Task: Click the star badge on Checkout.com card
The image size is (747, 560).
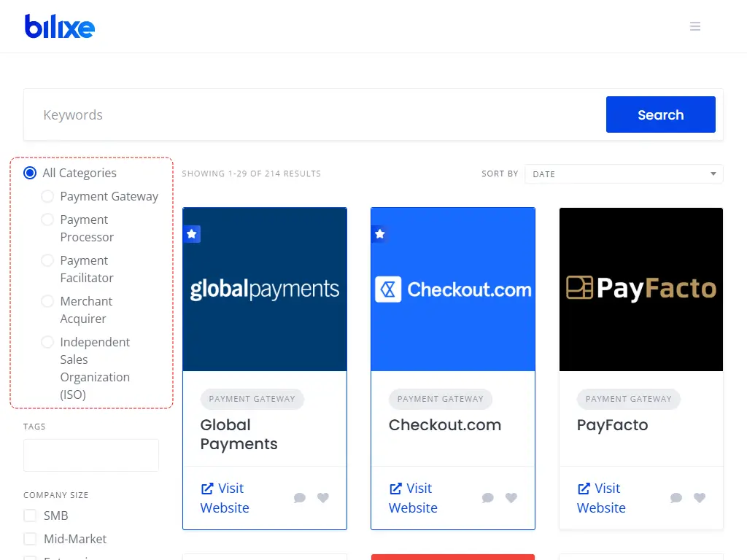Action: tap(379, 234)
